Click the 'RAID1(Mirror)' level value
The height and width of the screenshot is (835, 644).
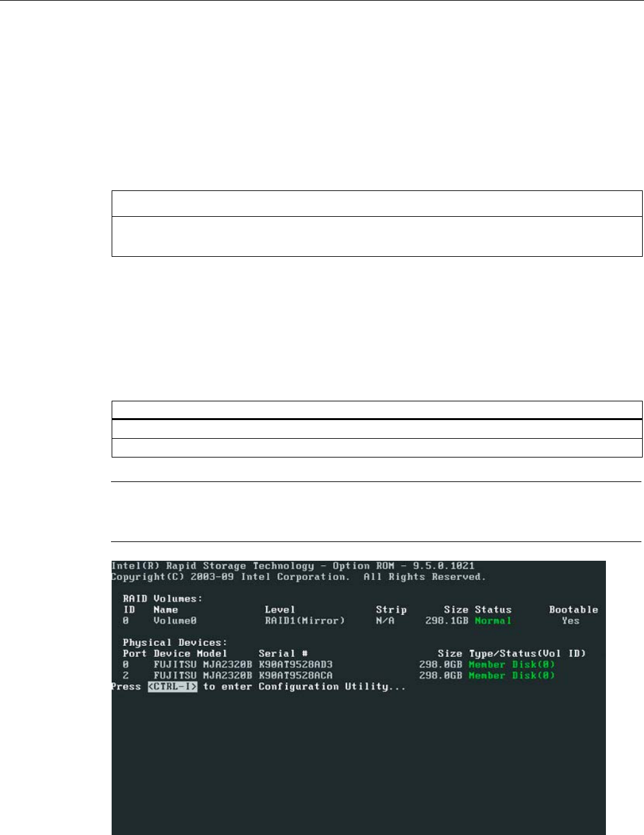pyautogui.click(x=305, y=621)
